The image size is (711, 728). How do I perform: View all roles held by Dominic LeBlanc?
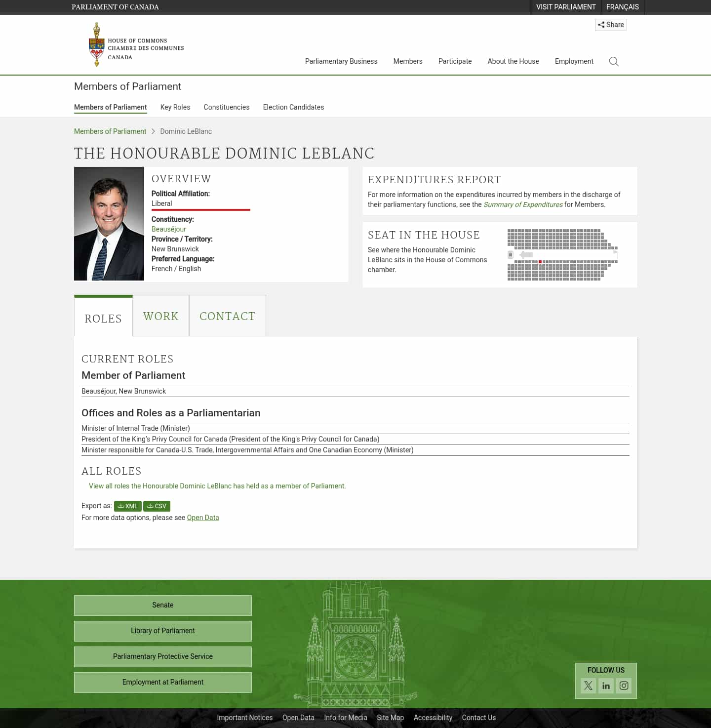[217, 486]
